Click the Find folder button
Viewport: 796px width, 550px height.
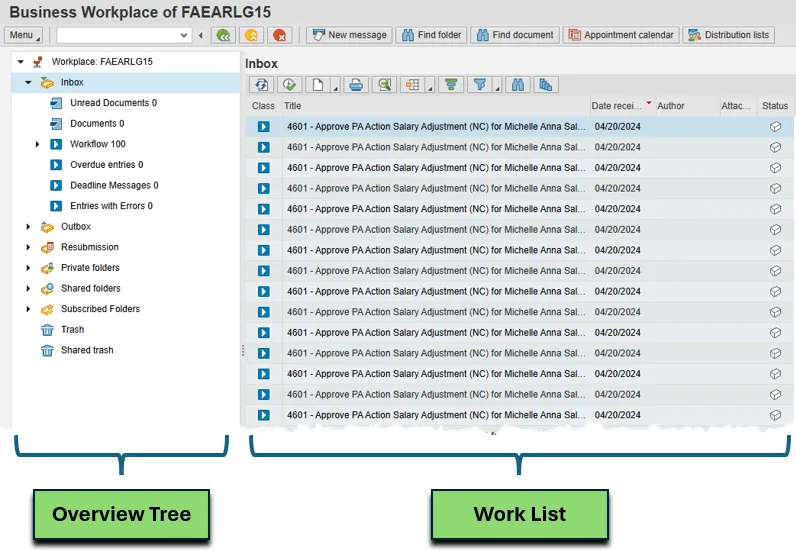tap(432, 35)
